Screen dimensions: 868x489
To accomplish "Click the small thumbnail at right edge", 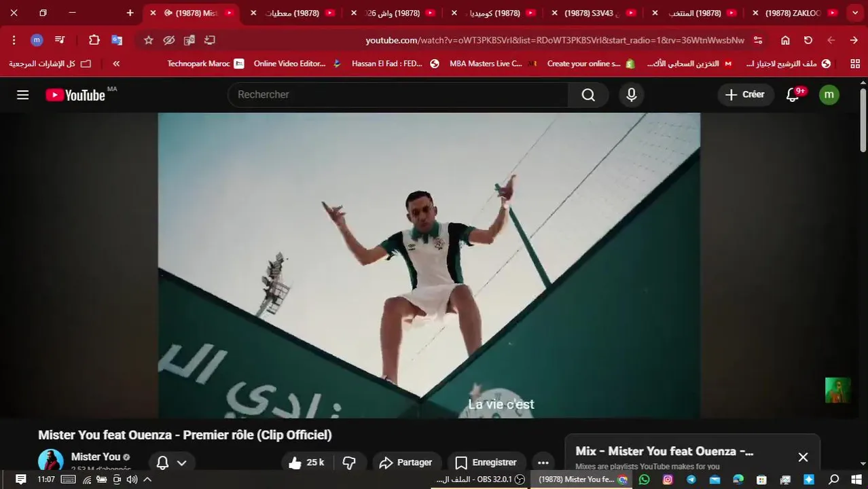I will 837,391.
